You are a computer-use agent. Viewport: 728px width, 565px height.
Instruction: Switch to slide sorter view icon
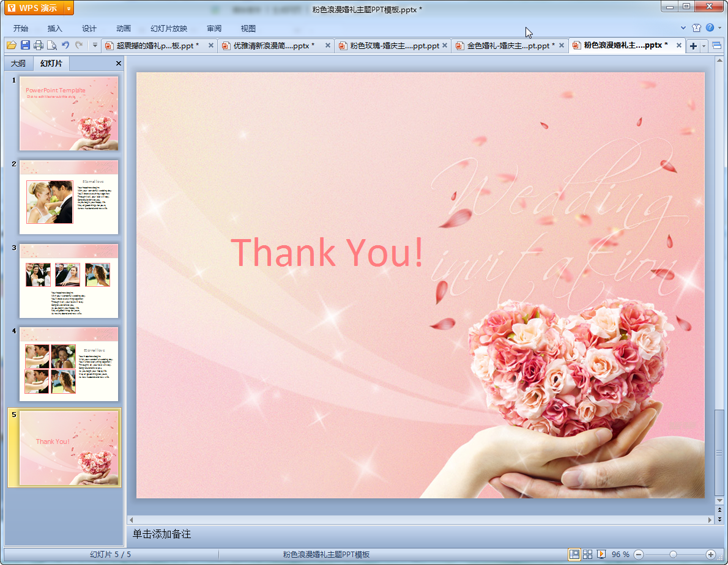coord(587,555)
